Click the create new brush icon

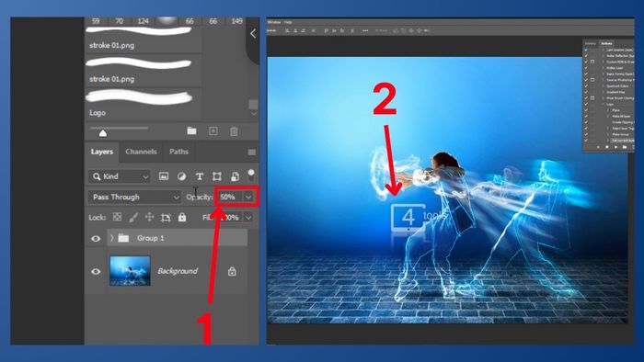[213, 130]
